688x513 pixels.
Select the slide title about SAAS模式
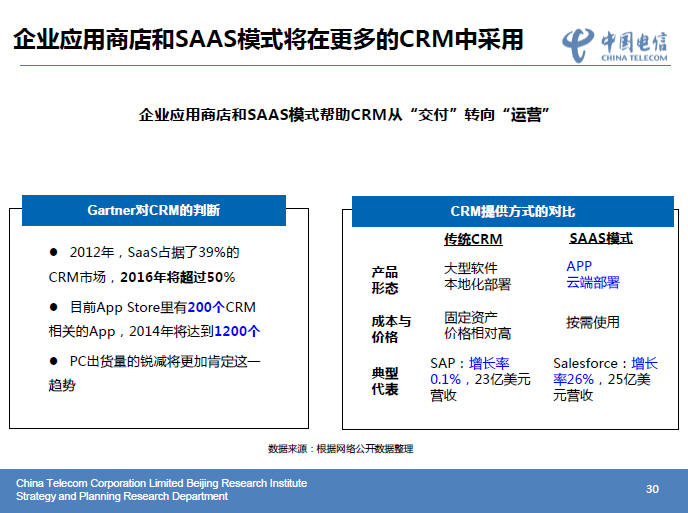click(268, 39)
